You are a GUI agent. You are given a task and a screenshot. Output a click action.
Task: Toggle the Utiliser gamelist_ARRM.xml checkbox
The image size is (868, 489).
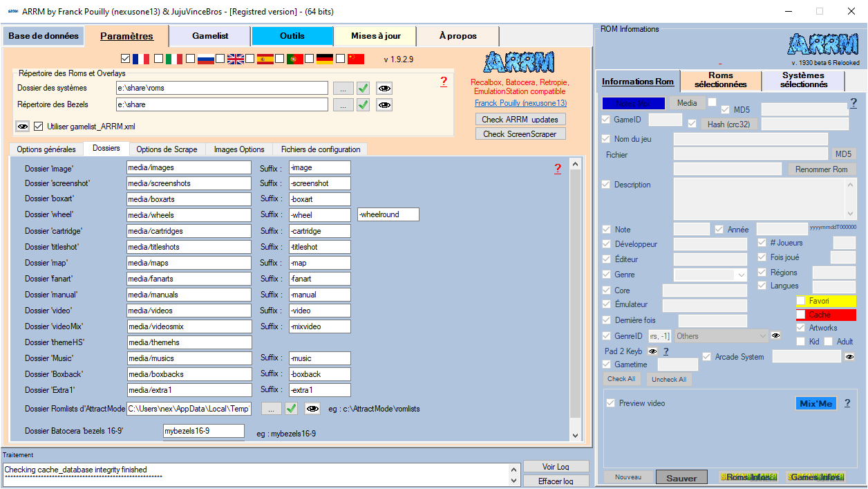(x=39, y=127)
